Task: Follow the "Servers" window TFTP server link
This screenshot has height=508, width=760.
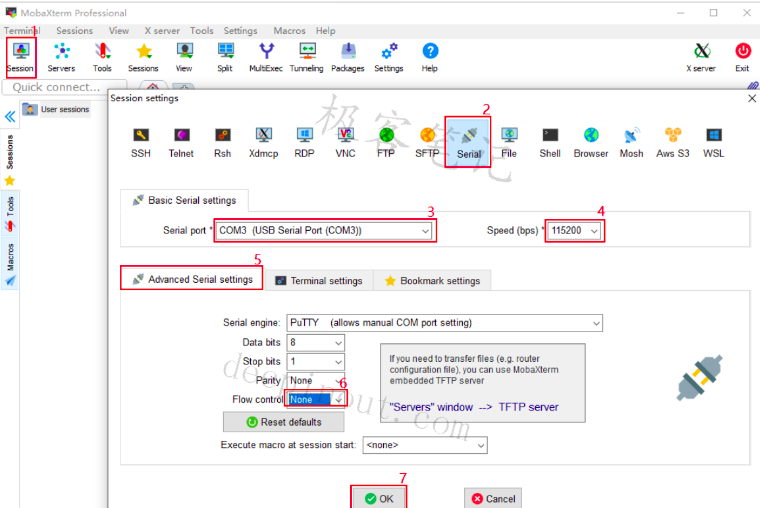Action: pos(474,407)
